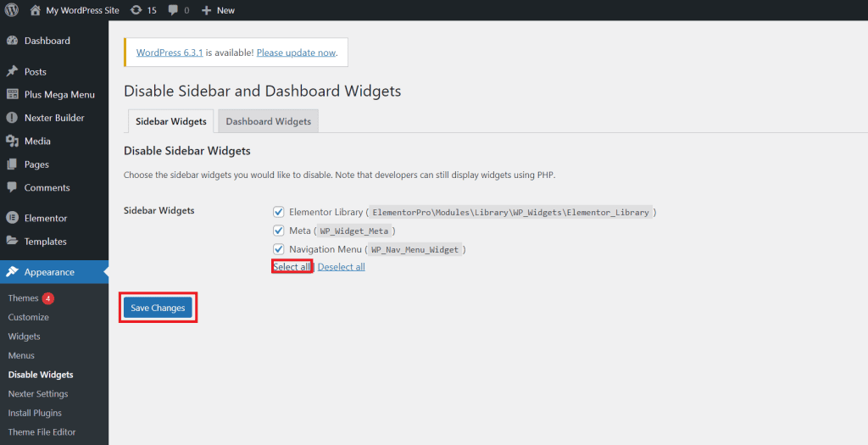Screen dimensions: 868x445
Task: Open the Widgets submenu item
Action: click(x=24, y=337)
